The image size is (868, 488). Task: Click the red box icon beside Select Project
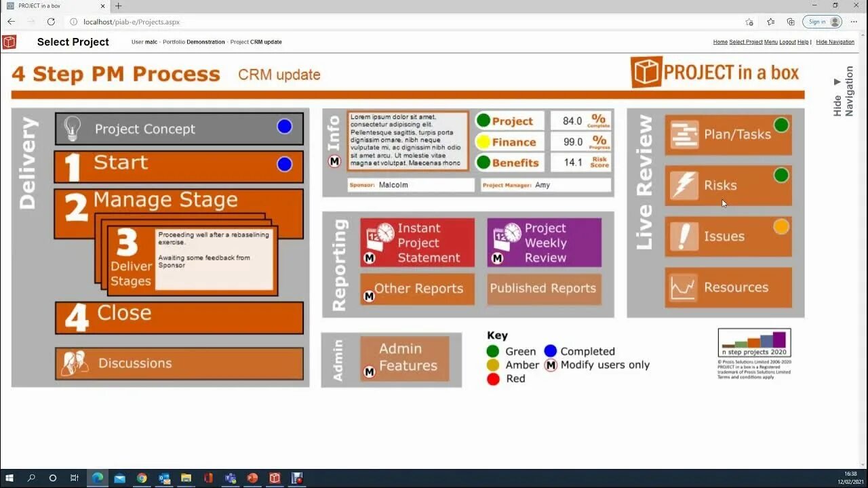[x=9, y=42]
